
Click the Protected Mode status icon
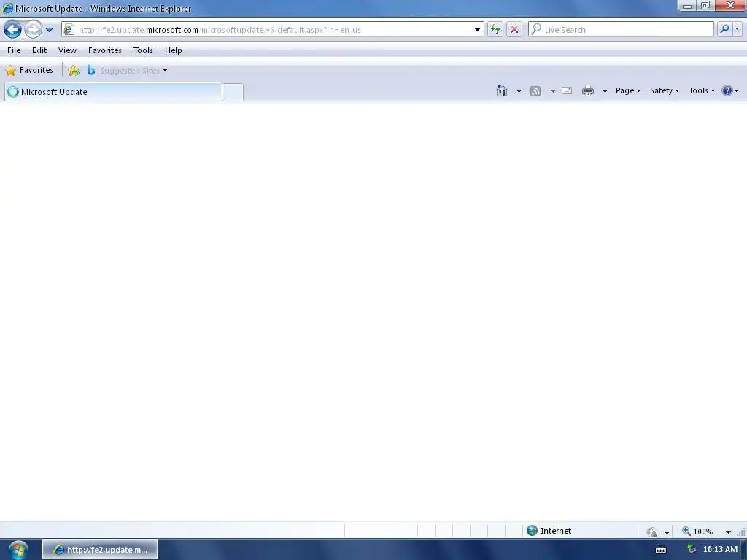click(x=652, y=532)
